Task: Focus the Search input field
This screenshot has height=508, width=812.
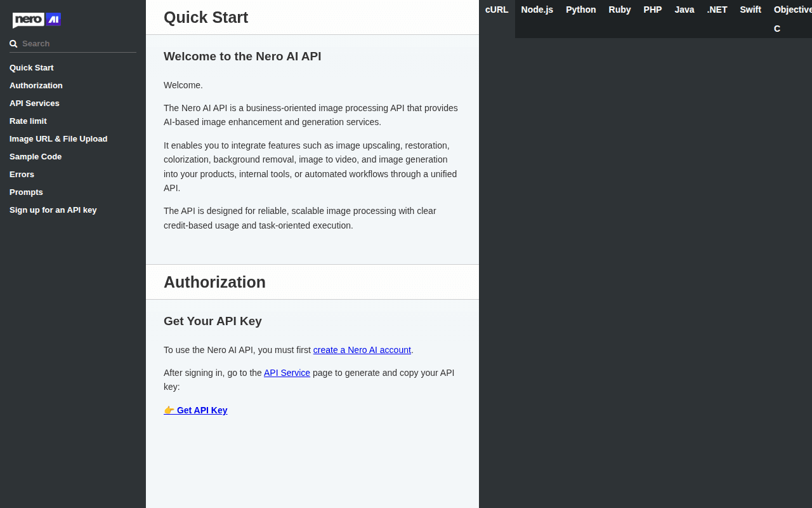Action: coord(73,44)
